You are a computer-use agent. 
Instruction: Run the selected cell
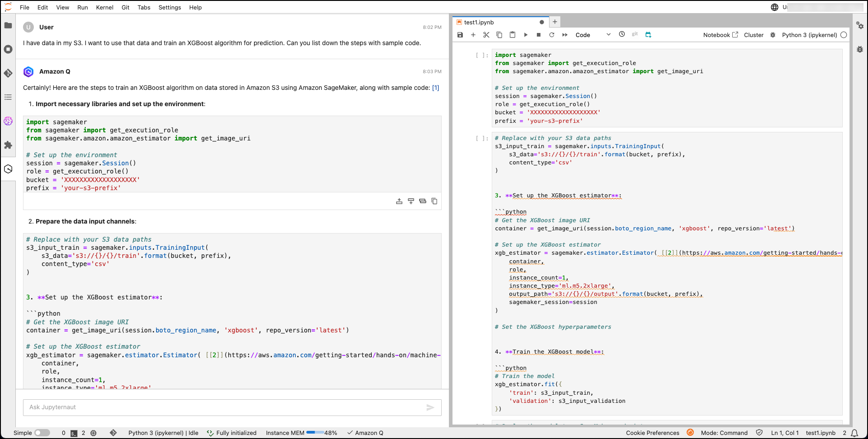point(526,35)
